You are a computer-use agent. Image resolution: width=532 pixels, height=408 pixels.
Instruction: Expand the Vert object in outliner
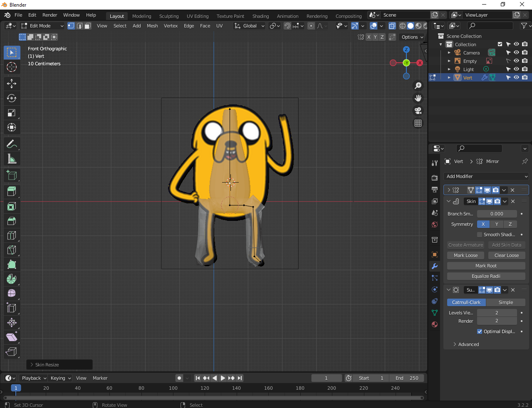pyautogui.click(x=449, y=78)
